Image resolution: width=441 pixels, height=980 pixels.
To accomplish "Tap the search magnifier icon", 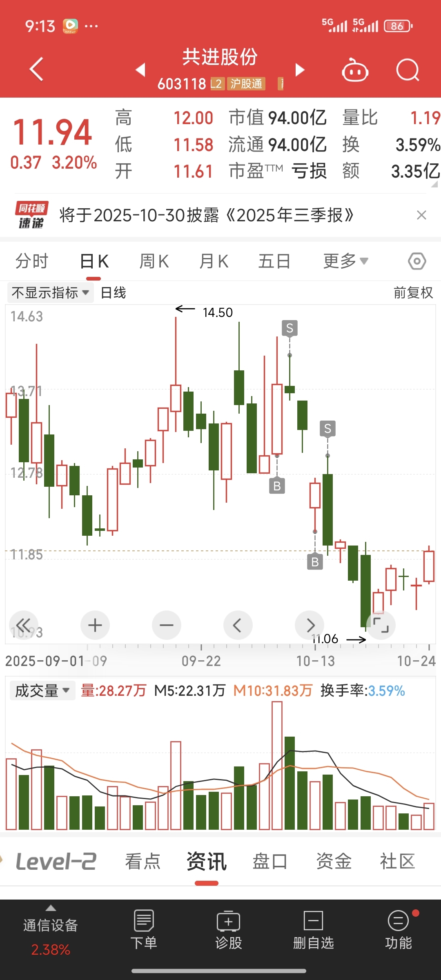I will 408,70.
